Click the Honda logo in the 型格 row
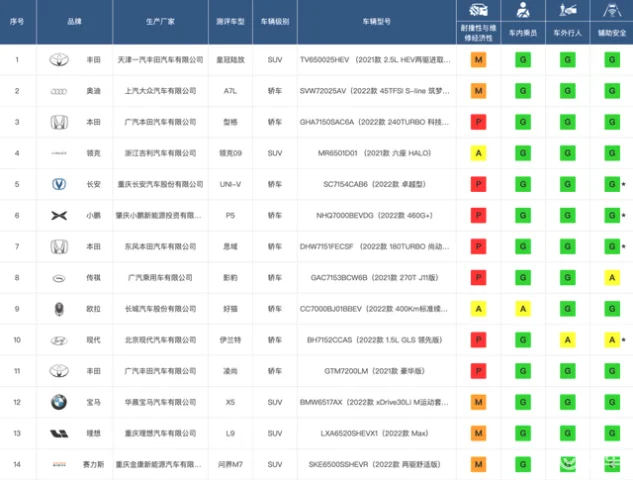Image resolution: width=633 pixels, height=480 pixels. click(59, 122)
